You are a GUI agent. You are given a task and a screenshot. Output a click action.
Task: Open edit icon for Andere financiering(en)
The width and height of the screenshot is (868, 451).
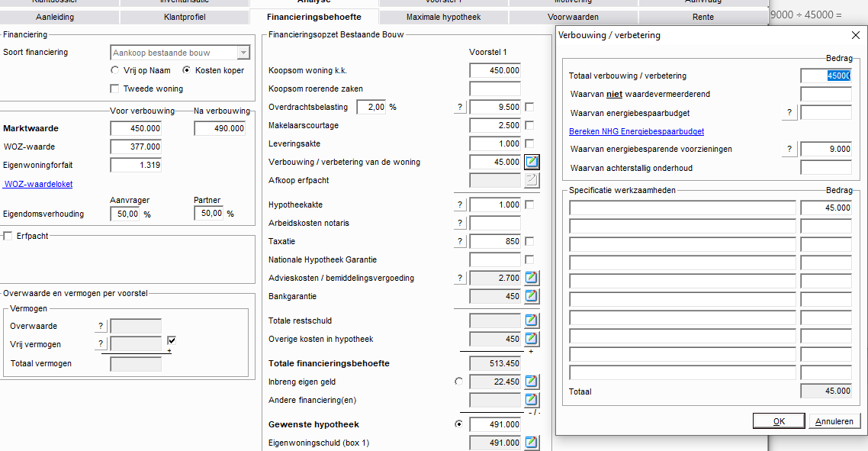tap(532, 400)
